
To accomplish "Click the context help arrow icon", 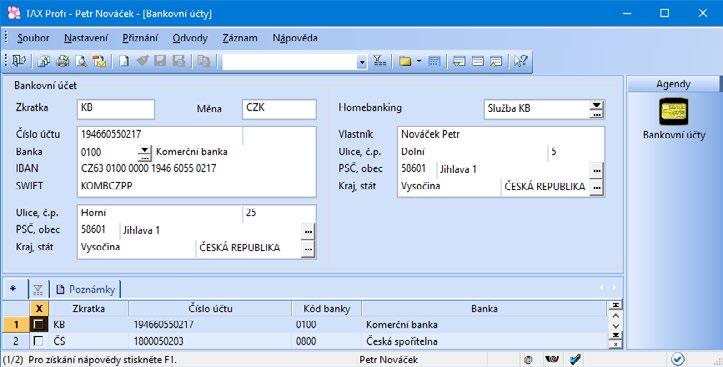I will click(x=521, y=61).
